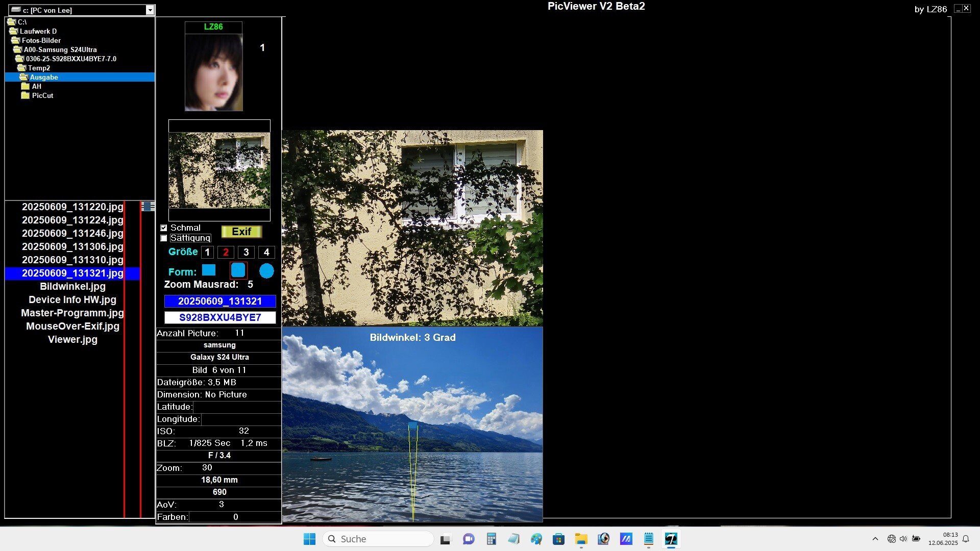
Task: Select the rounded square Form shape
Action: pos(238,270)
